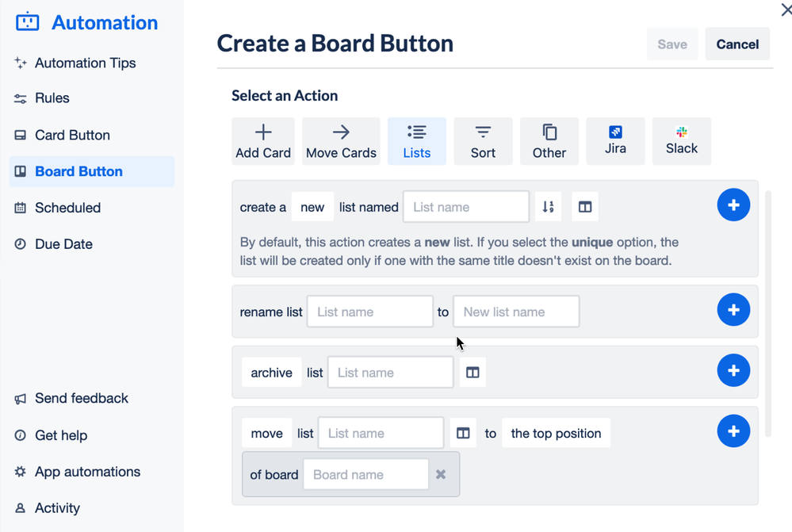Select the Move Cards action tab

pos(341,141)
